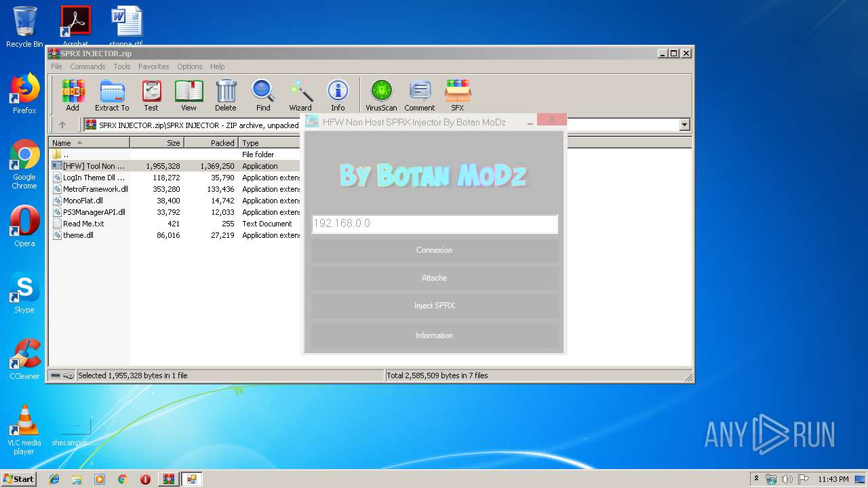
Task: Minimize the SPRX Injector window
Action: (x=530, y=123)
